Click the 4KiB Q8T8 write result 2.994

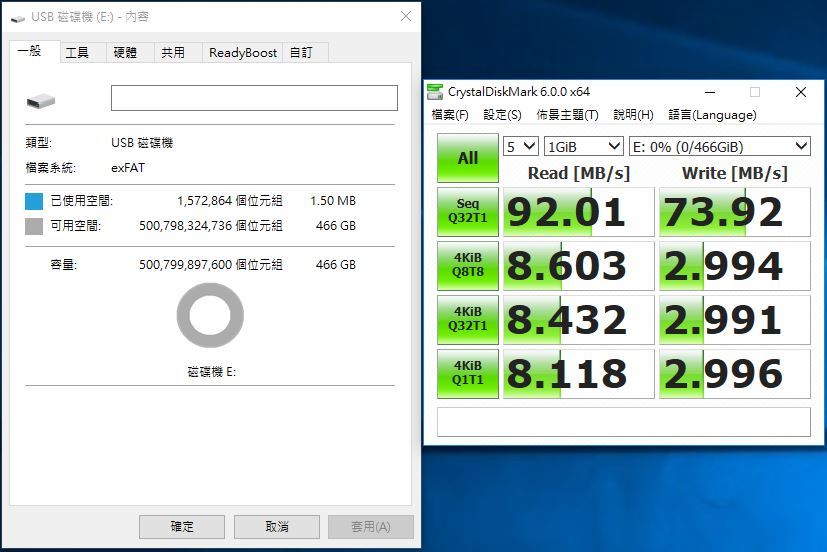(735, 266)
